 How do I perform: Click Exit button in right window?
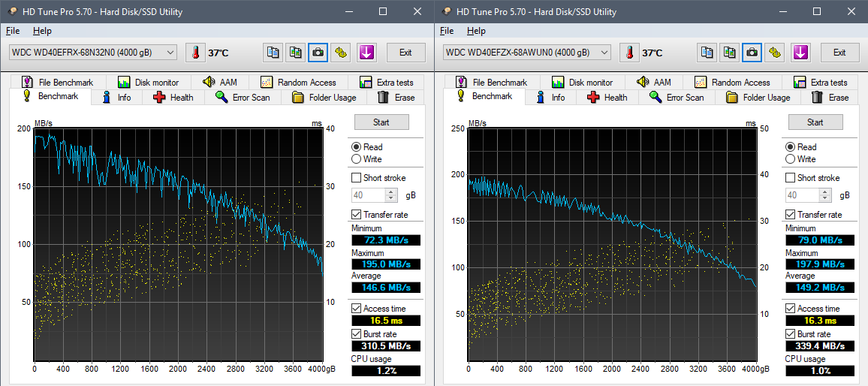[x=839, y=53]
